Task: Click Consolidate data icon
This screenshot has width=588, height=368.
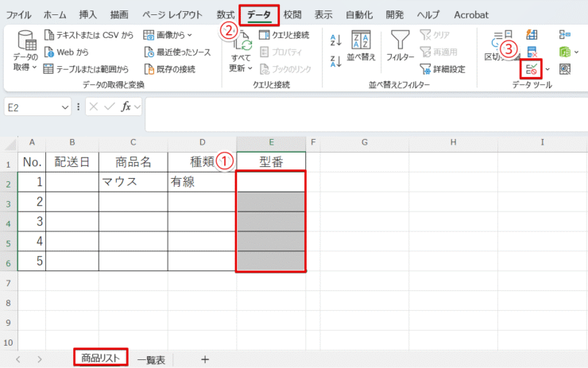Action: 565,35
